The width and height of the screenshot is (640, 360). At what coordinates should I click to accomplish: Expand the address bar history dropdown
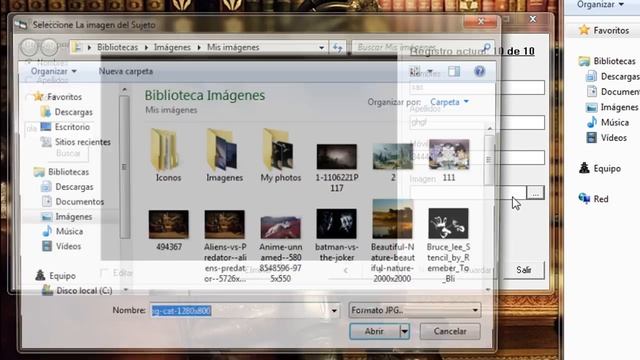click(322, 47)
